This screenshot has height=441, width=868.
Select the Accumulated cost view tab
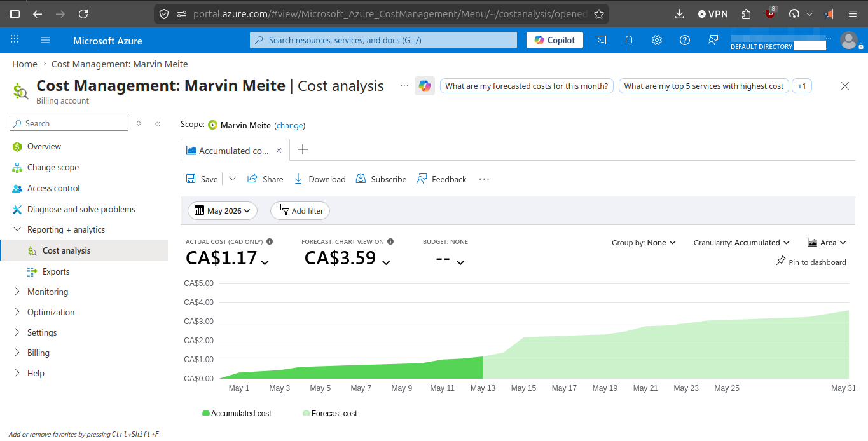click(x=235, y=151)
